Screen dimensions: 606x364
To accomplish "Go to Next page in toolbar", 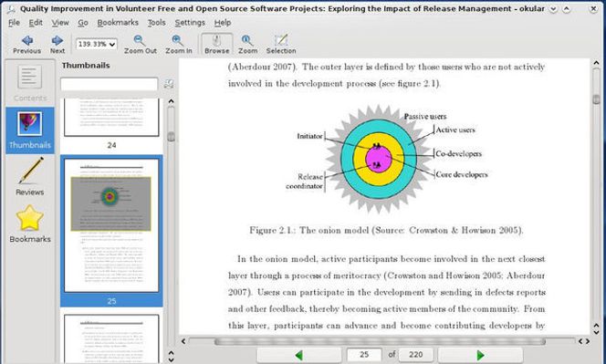I will [x=57, y=44].
